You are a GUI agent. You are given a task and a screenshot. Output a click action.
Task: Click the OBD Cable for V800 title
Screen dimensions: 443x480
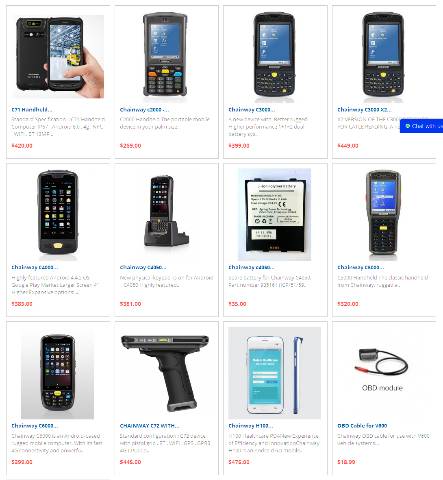tap(362, 426)
